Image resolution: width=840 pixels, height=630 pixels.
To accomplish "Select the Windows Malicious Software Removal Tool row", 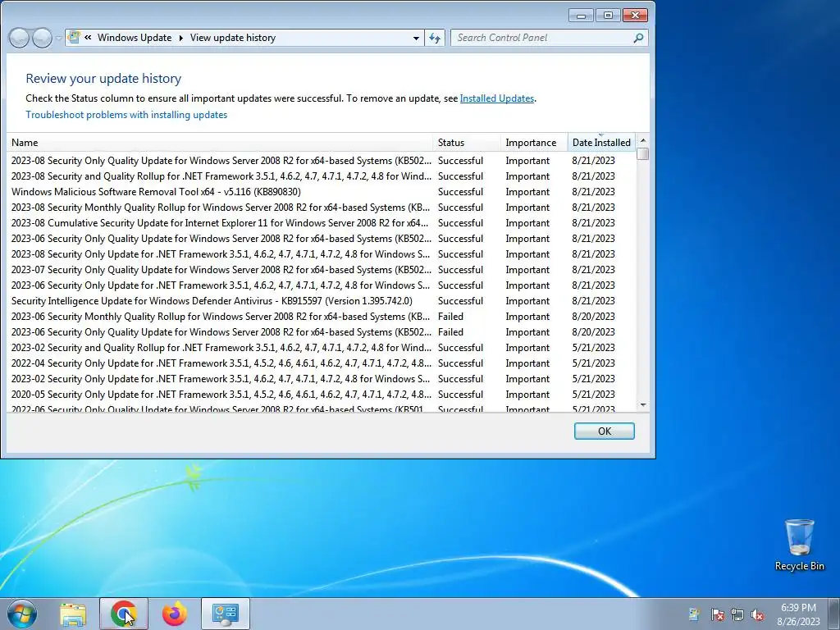I will [322, 192].
